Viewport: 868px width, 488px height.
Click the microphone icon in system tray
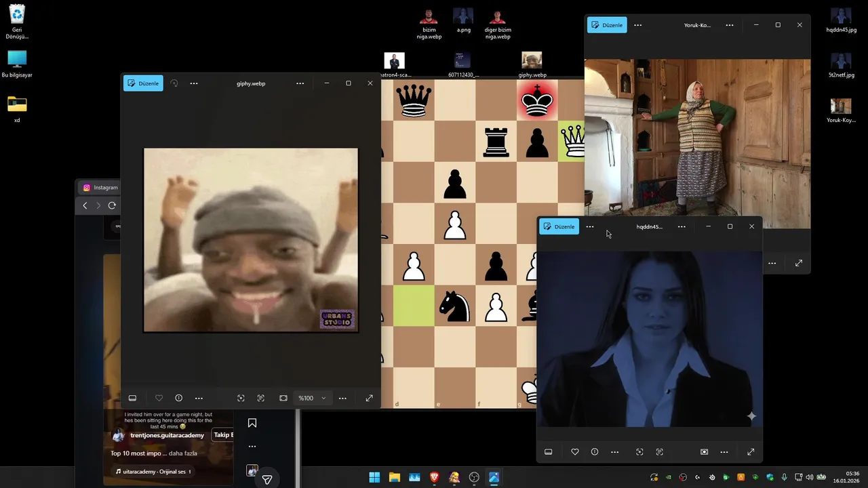tap(784, 477)
